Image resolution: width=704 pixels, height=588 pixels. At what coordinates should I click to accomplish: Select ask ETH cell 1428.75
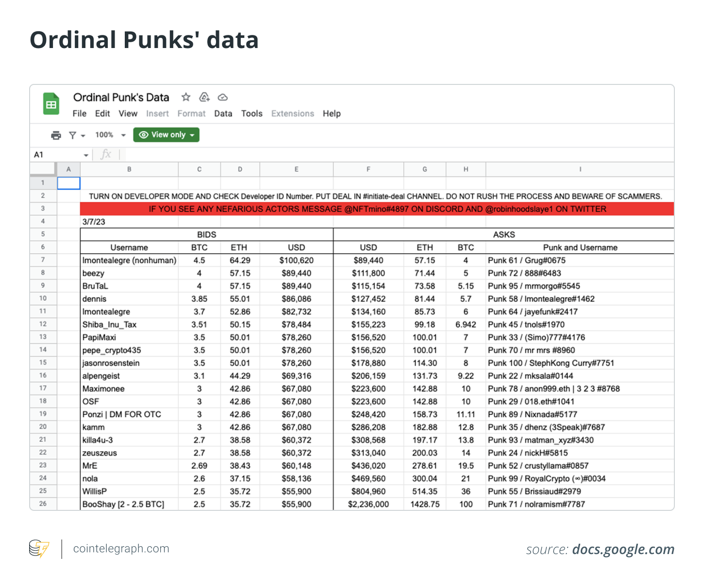[425, 504]
